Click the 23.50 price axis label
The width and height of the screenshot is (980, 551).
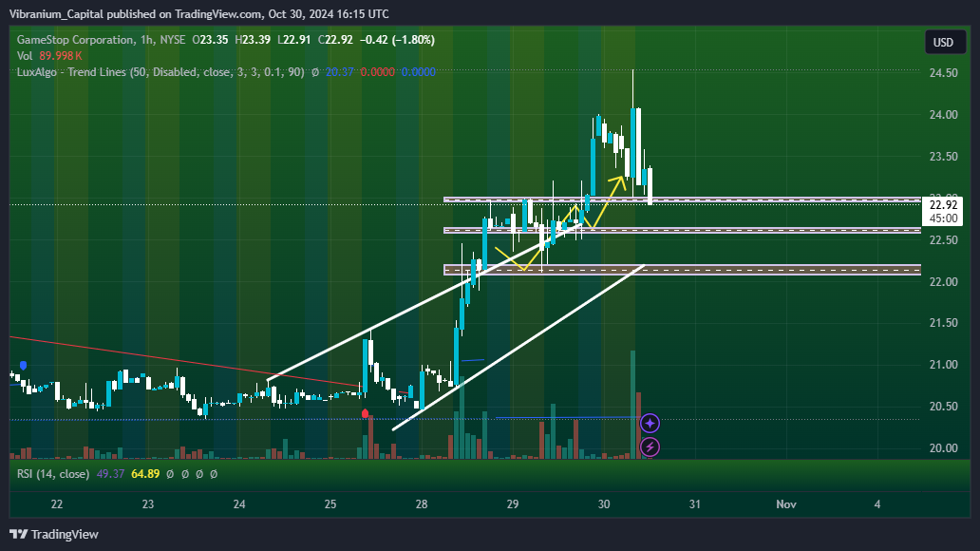(943, 157)
